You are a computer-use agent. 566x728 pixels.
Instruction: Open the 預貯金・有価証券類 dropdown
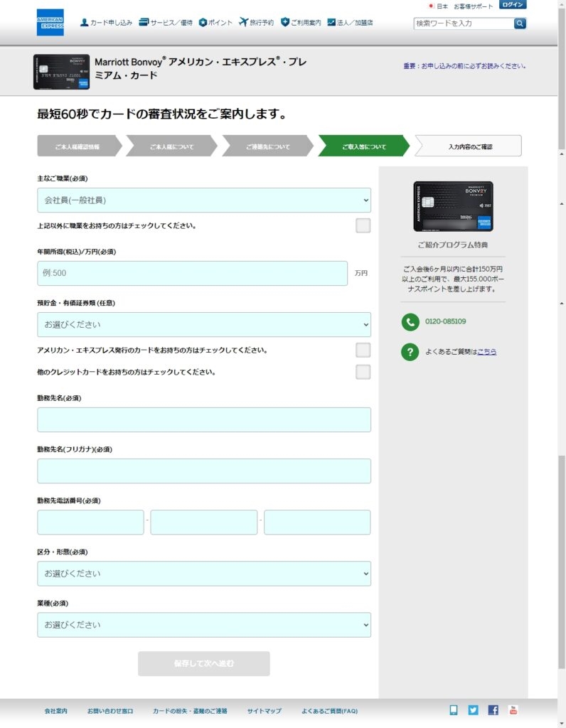click(x=204, y=324)
